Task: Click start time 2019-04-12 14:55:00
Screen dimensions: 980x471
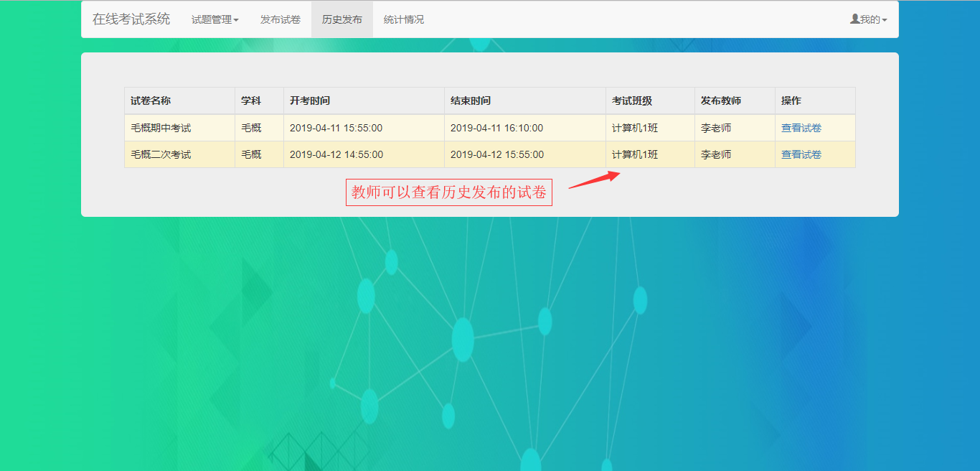Action: tap(336, 154)
